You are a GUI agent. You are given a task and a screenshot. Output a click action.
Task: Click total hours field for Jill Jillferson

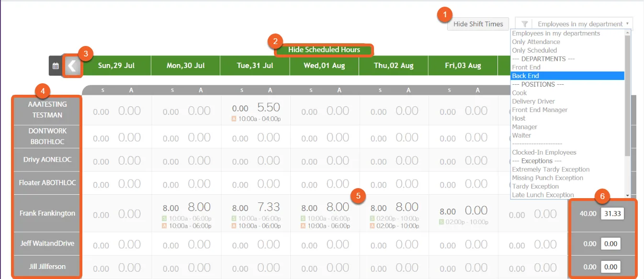[x=611, y=267]
